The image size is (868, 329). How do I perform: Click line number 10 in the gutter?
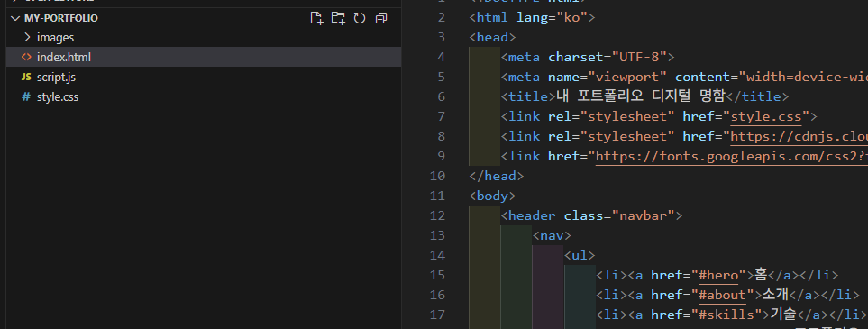[437, 176]
